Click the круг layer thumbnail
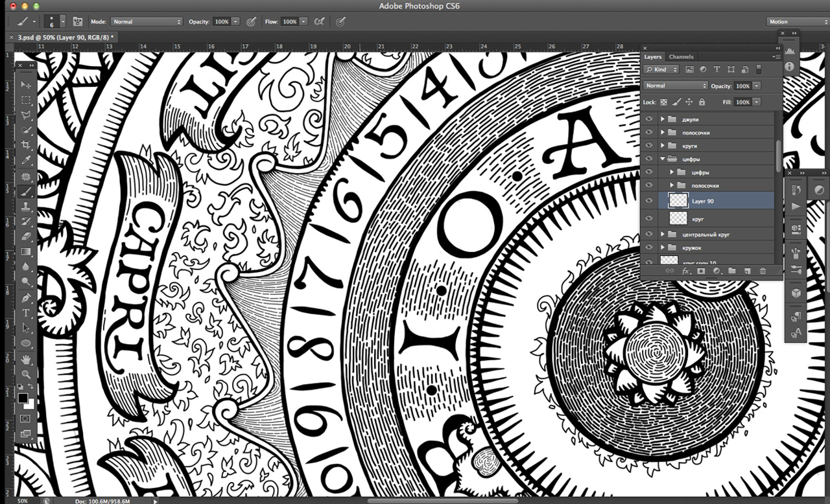 click(677, 218)
